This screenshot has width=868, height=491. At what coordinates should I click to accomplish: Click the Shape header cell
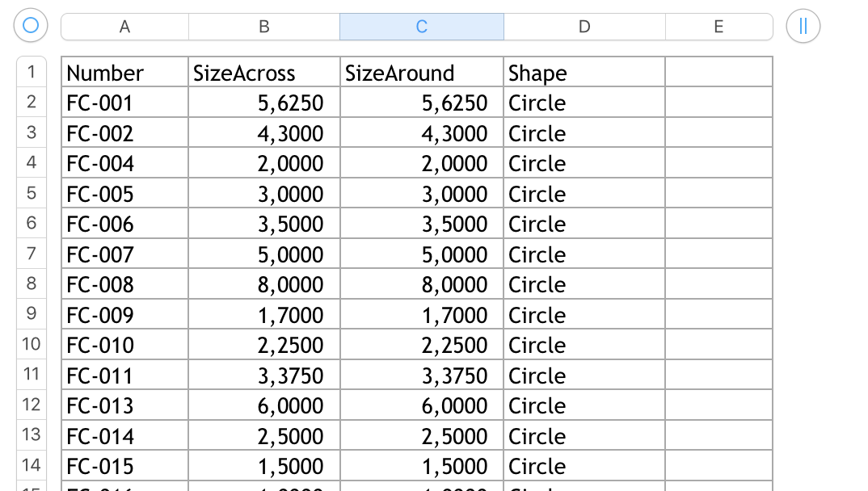click(x=584, y=73)
